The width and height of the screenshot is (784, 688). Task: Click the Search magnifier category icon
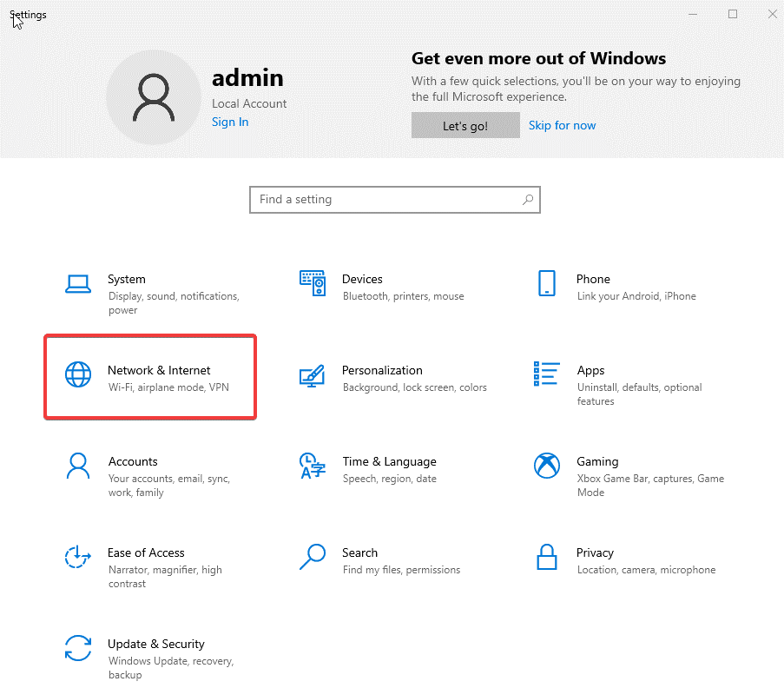[x=312, y=557]
